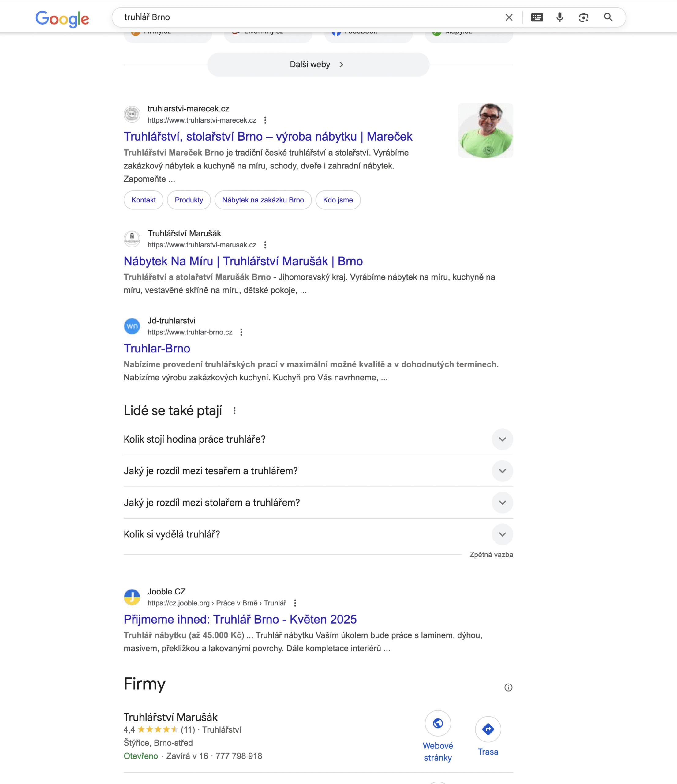
Task: Expand question about tesařem a truhlářem
Action: (x=318, y=471)
